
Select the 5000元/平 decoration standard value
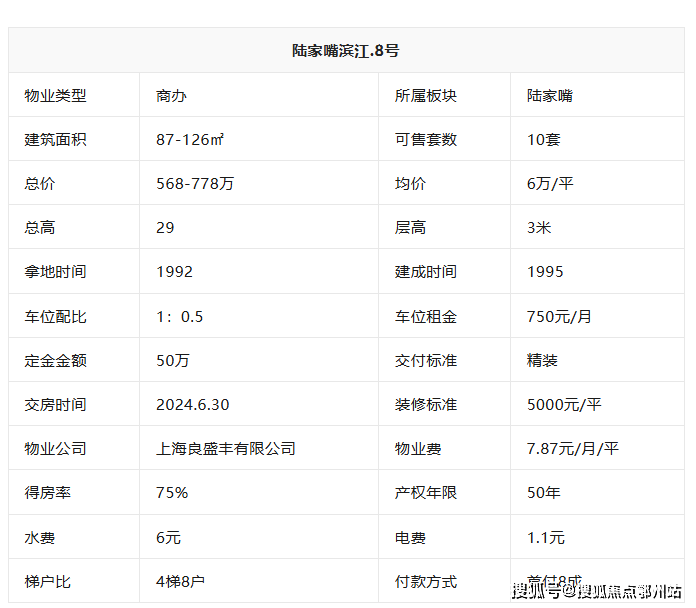(564, 405)
